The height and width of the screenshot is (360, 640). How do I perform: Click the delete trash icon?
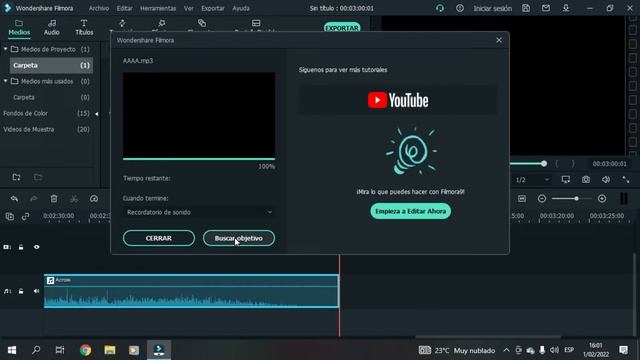[54, 199]
